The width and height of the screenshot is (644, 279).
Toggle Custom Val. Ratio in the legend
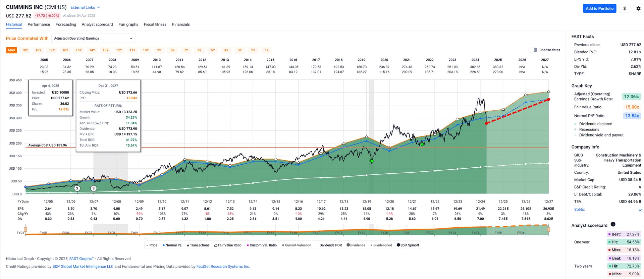(x=262, y=245)
